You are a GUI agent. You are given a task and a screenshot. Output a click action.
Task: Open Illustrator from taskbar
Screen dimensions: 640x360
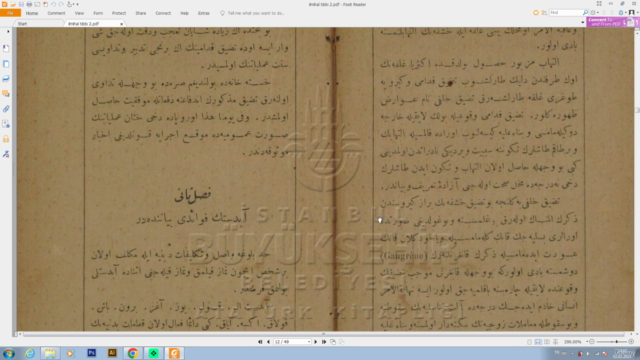coord(112,353)
